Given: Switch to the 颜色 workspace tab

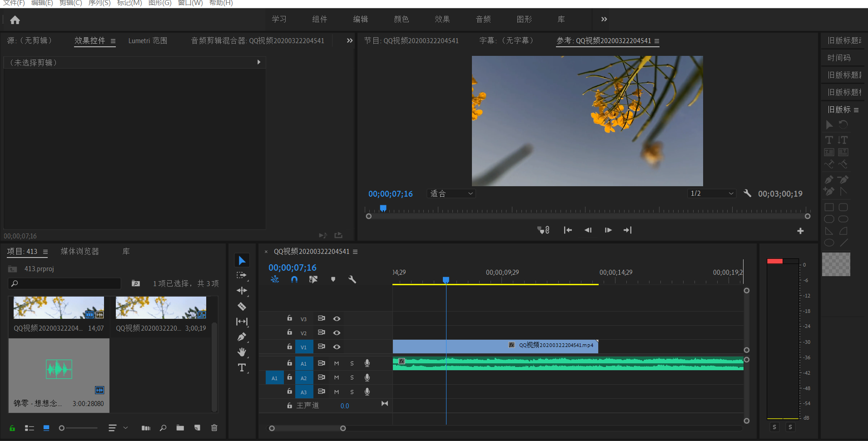Looking at the screenshot, I should (401, 19).
